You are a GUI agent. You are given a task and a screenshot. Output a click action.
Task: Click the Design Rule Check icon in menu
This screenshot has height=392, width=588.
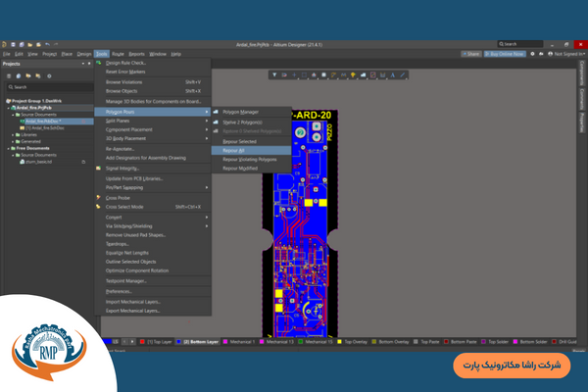[x=99, y=64]
